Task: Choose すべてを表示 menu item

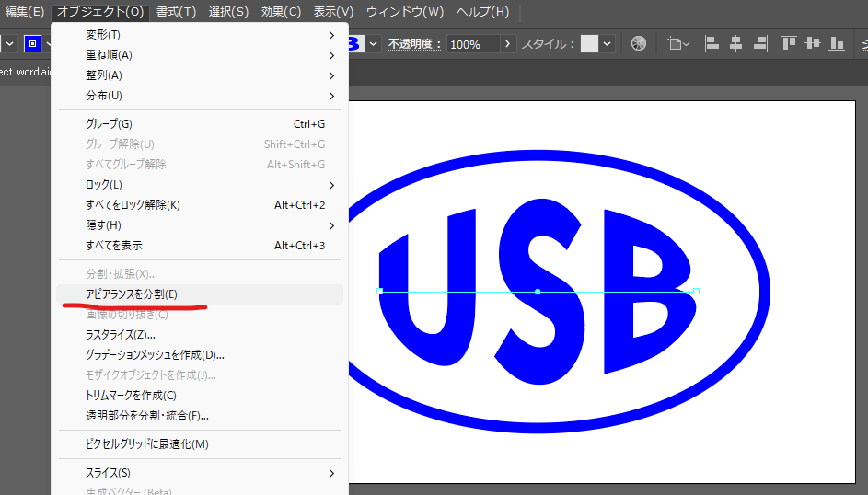Action: [200, 246]
